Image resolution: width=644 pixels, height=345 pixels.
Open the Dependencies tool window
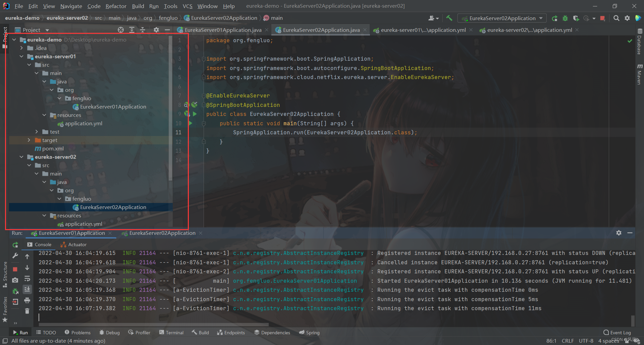pyautogui.click(x=272, y=333)
